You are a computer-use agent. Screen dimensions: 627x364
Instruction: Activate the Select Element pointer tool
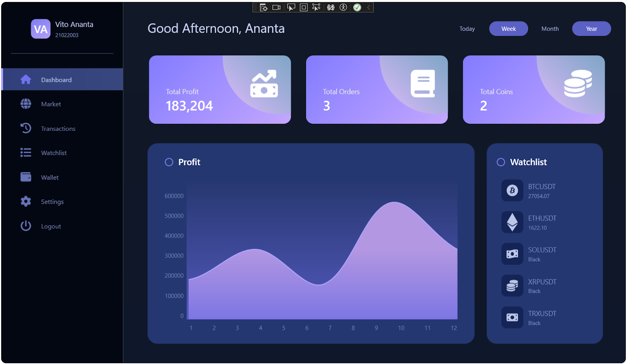tap(291, 7)
